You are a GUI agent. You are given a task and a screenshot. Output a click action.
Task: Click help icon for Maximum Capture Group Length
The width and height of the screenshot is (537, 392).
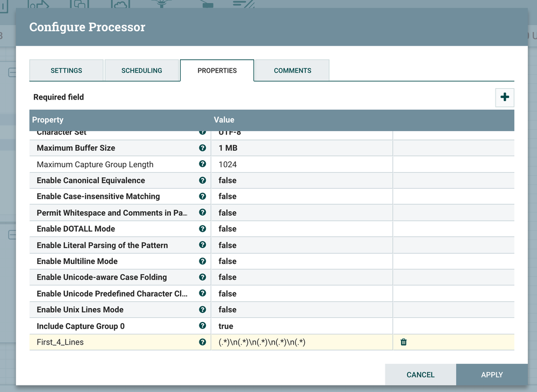click(203, 164)
